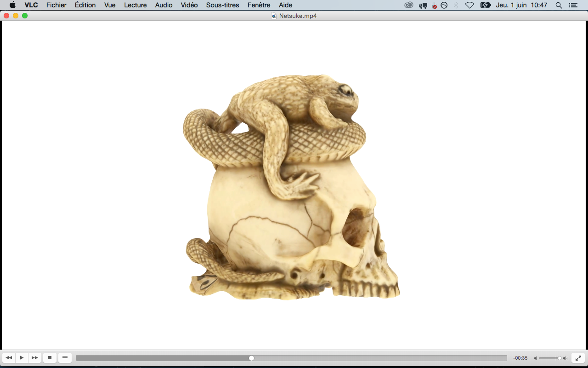Toggle the remaining time display -00:35
The height and width of the screenshot is (368, 588).
[x=520, y=358]
